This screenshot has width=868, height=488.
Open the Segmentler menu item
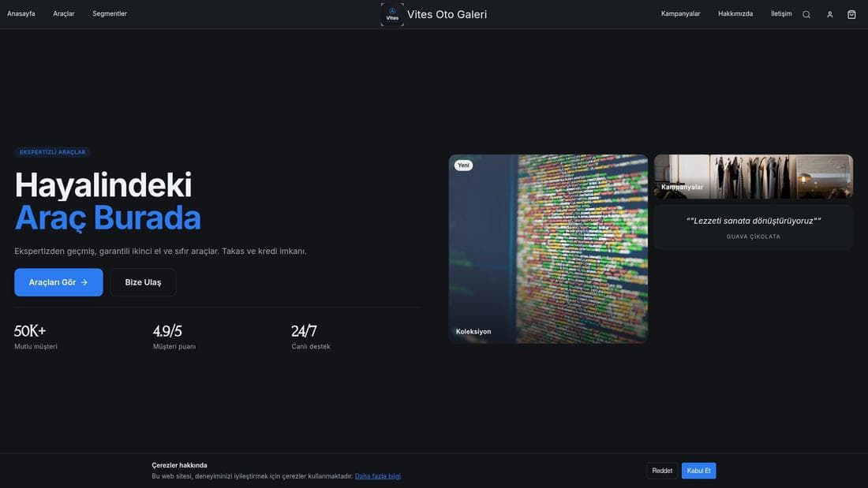point(110,14)
